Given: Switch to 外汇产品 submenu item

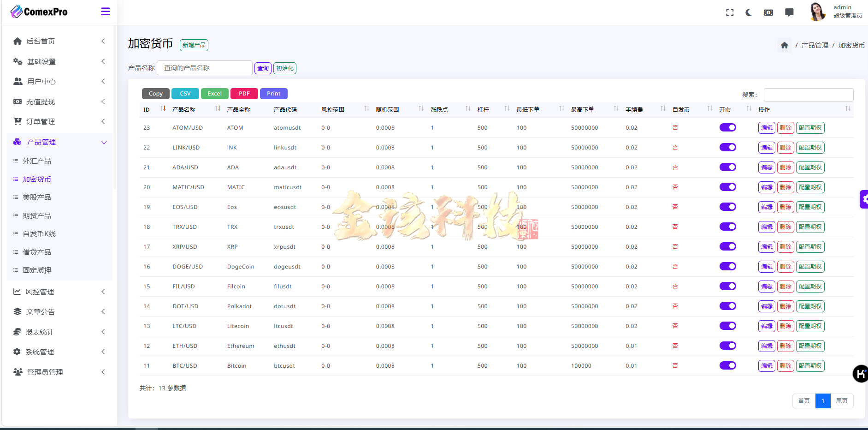Looking at the screenshot, I should (x=37, y=161).
